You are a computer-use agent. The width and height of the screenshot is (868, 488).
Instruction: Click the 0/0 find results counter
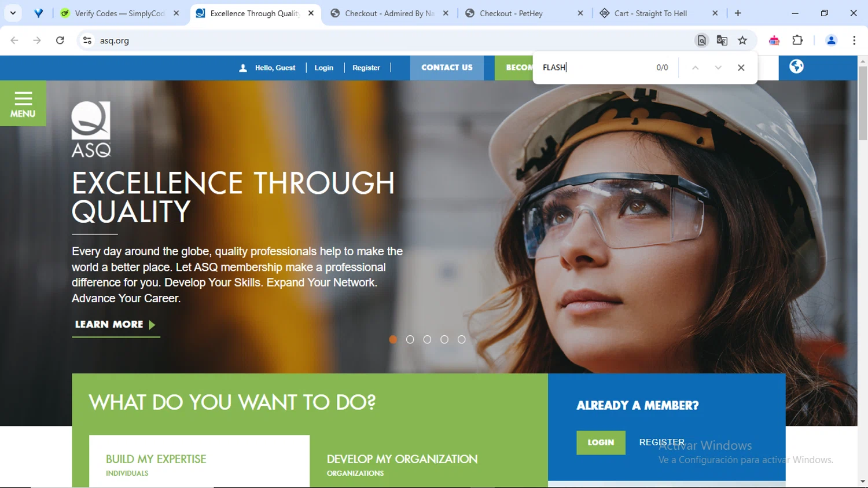(x=662, y=68)
